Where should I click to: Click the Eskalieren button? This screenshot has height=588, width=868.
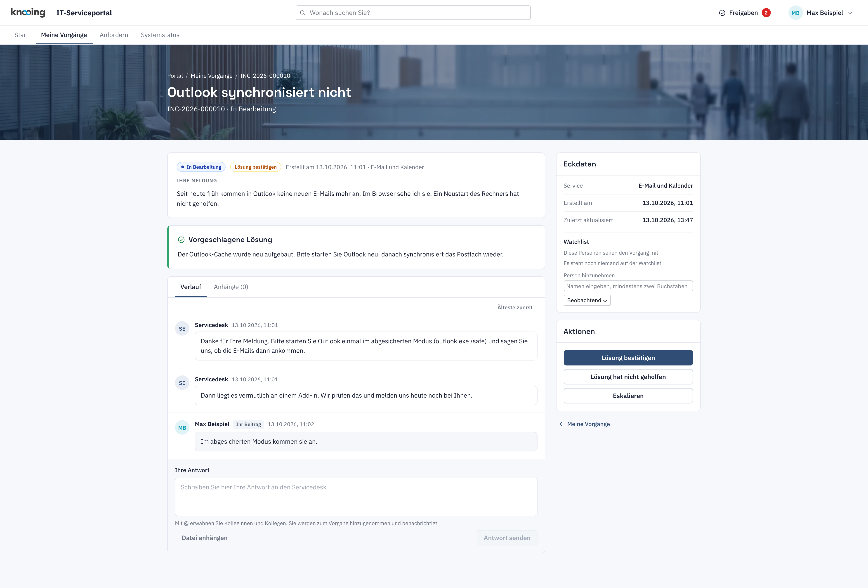pyautogui.click(x=628, y=396)
